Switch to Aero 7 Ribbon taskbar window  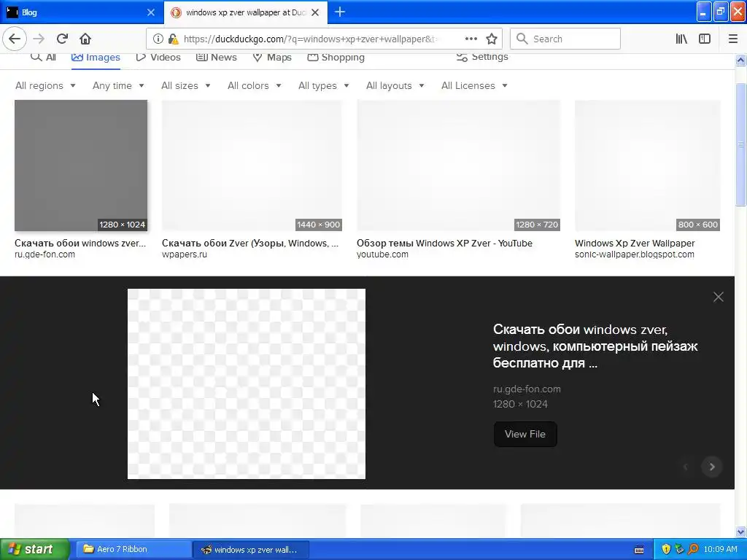[133, 549]
